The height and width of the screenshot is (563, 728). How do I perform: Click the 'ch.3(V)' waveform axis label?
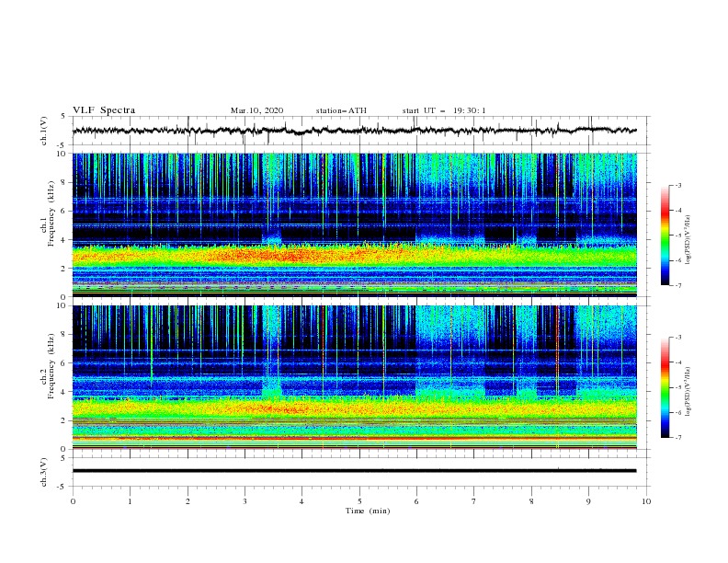(x=44, y=472)
